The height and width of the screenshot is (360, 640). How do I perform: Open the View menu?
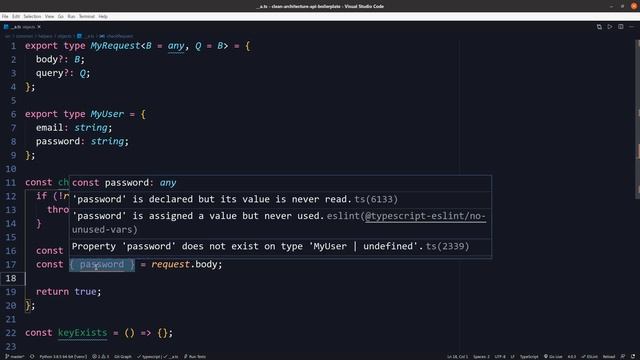(49, 16)
